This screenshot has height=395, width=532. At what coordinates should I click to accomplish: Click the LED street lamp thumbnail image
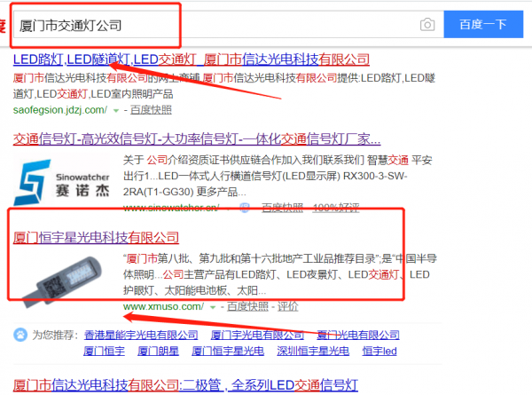point(63,277)
